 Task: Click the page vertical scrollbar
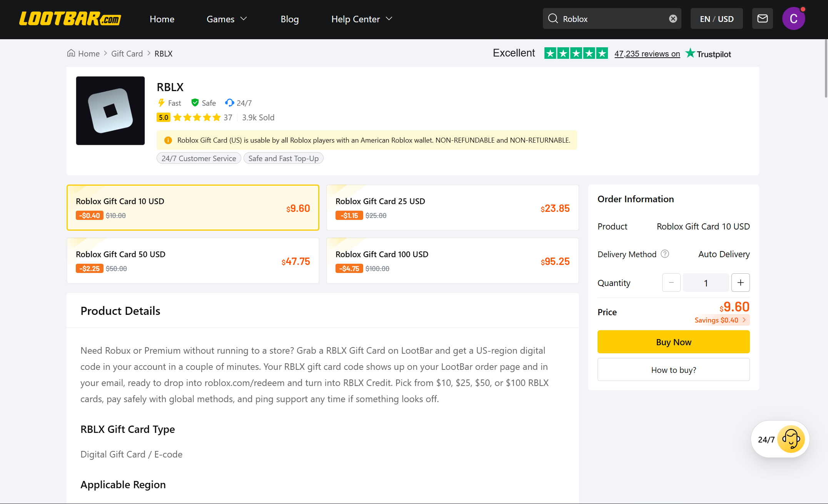826,68
